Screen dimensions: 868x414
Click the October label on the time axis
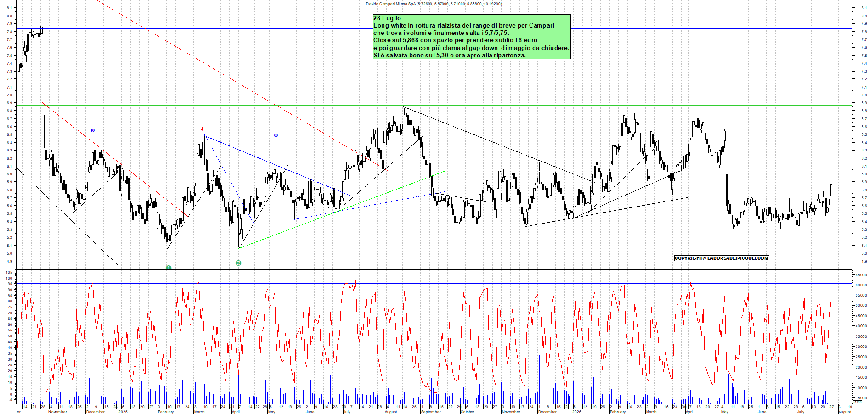(x=468, y=412)
